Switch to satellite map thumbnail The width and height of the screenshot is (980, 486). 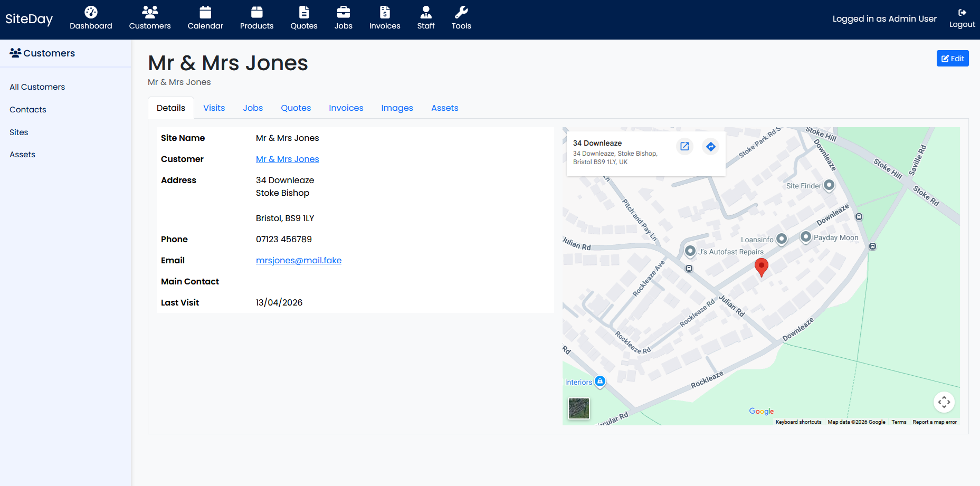tap(579, 408)
